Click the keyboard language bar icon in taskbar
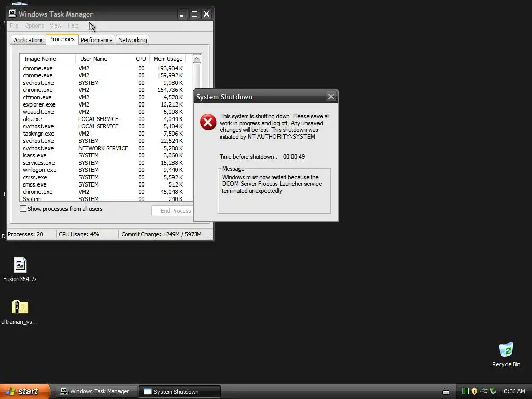Screen dimensions: 532x399 pos(446,392)
